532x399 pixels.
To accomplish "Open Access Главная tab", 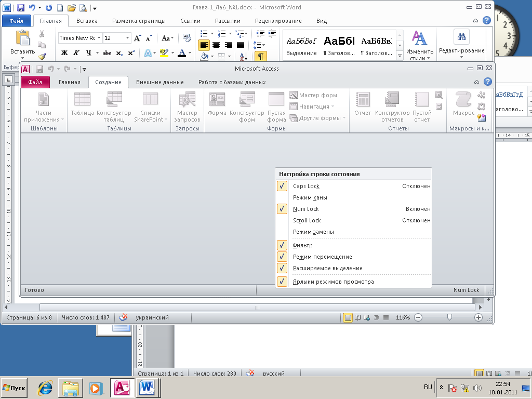I will [69, 82].
